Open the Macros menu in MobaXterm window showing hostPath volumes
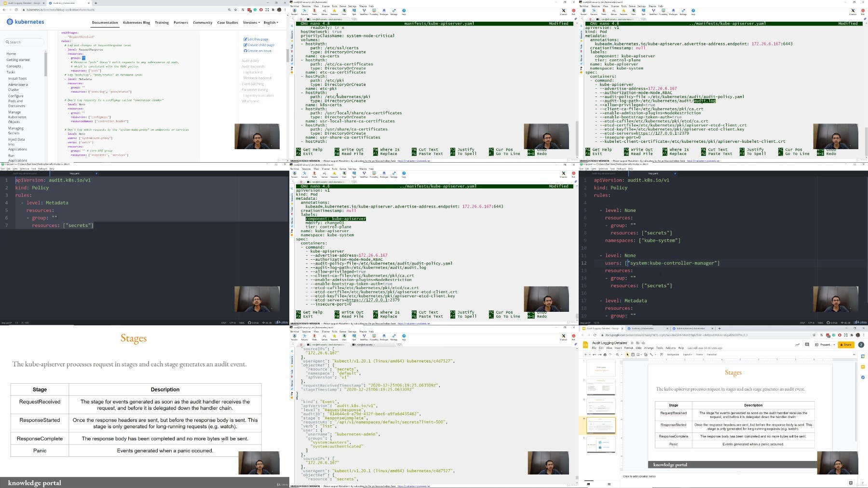The height and width of the screenshot is (488, 868). (363, 6)
